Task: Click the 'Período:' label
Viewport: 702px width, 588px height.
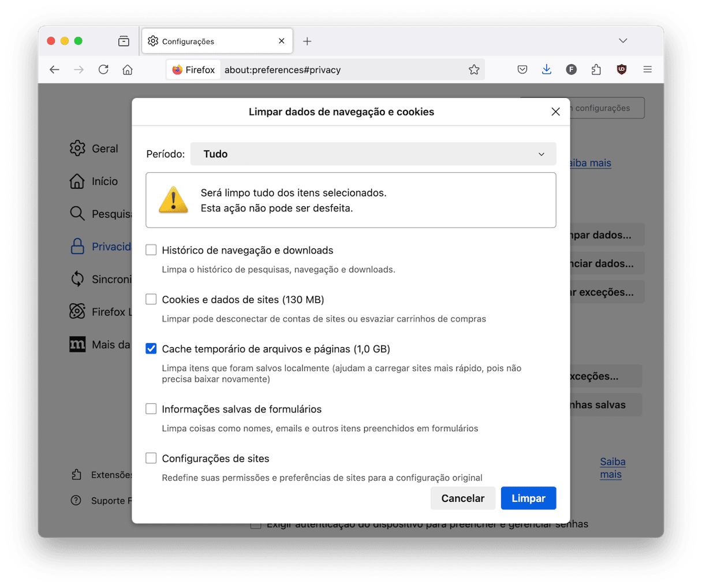Action: 166,154
